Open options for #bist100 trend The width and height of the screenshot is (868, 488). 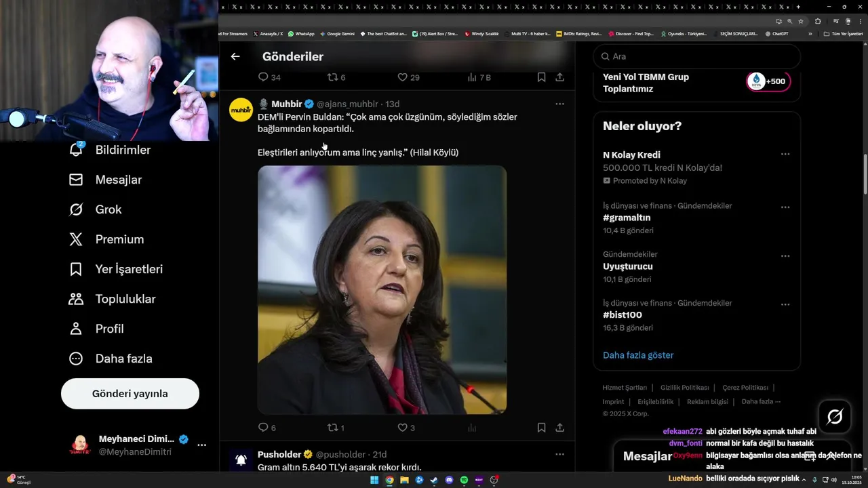pos(785,305)
